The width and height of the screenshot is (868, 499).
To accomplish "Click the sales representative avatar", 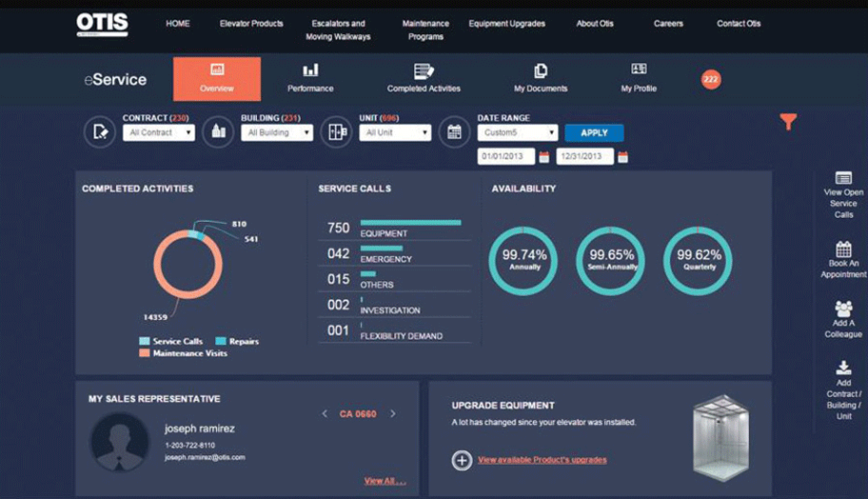I will 120,442.
